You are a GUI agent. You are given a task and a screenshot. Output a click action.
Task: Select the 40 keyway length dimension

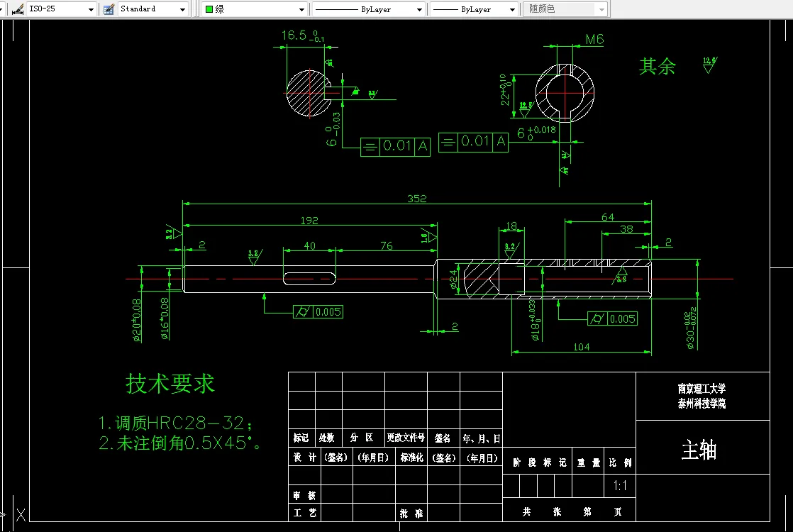click(309, 245)
